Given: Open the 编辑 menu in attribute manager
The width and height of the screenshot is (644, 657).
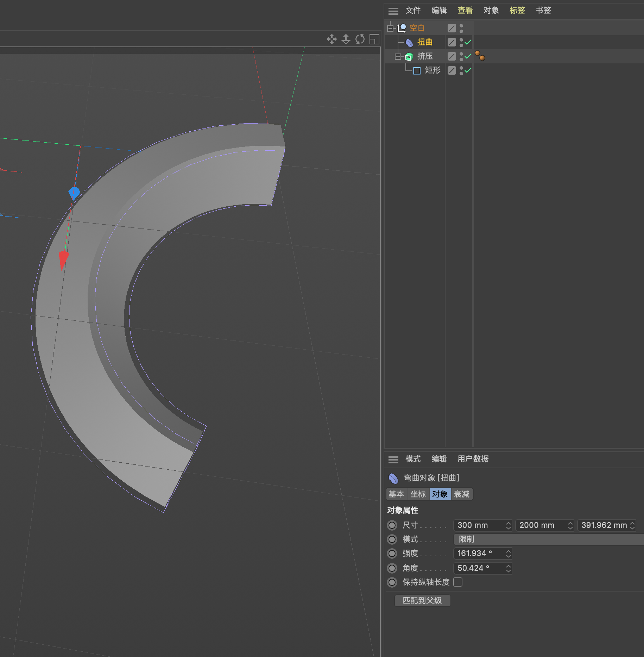Looking at the screenshot, I should point(439,459).
